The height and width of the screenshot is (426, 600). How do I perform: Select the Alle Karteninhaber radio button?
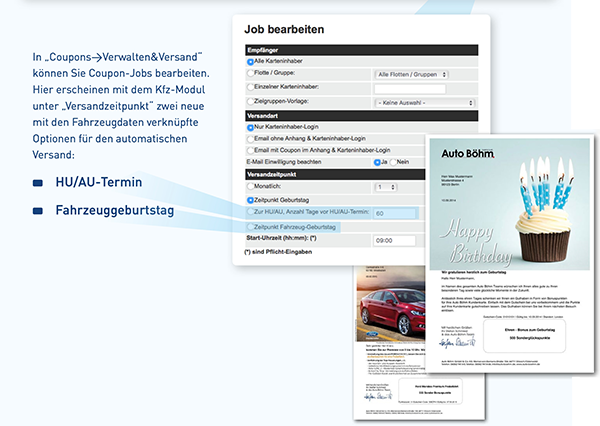point(250,61)
